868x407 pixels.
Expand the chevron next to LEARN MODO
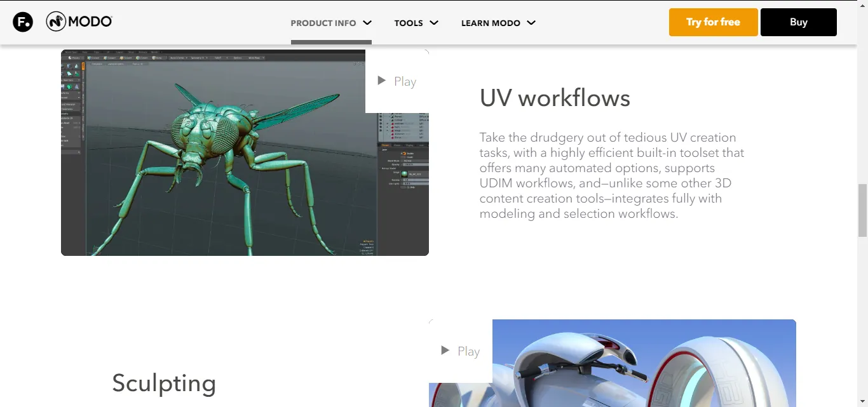[531, 23]
